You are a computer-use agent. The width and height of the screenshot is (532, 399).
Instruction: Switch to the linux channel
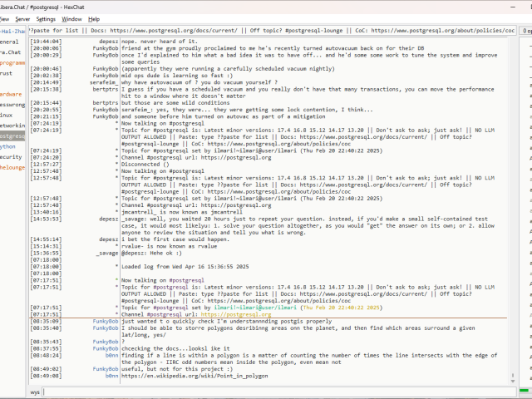click(7, 115)
